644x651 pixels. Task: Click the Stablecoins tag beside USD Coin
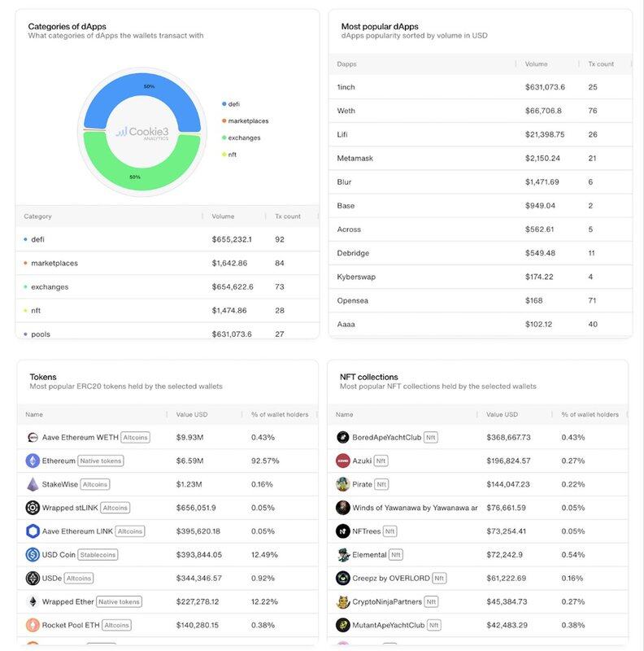pyautogui.click(x=98, y=555)
